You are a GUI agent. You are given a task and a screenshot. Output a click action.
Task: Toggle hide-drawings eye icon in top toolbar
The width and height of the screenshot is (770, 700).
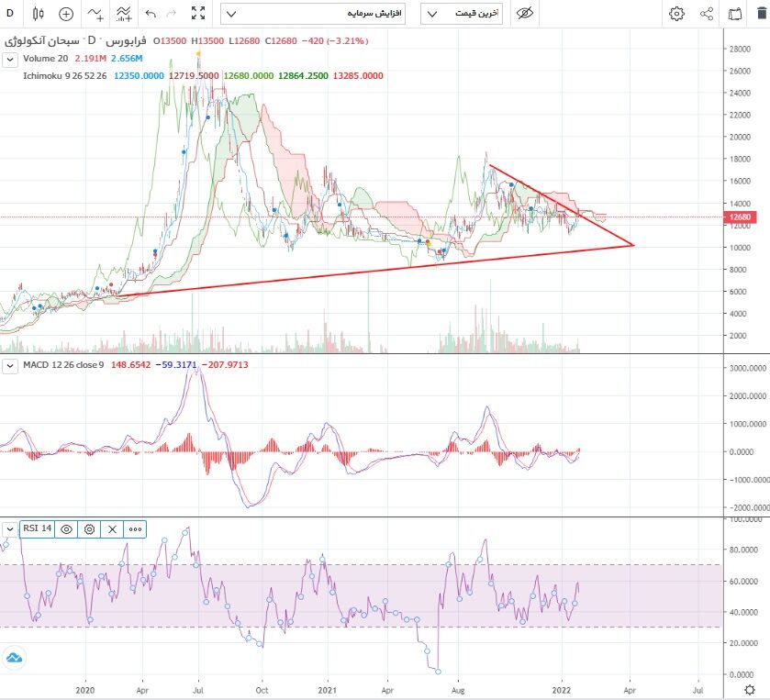525,14
